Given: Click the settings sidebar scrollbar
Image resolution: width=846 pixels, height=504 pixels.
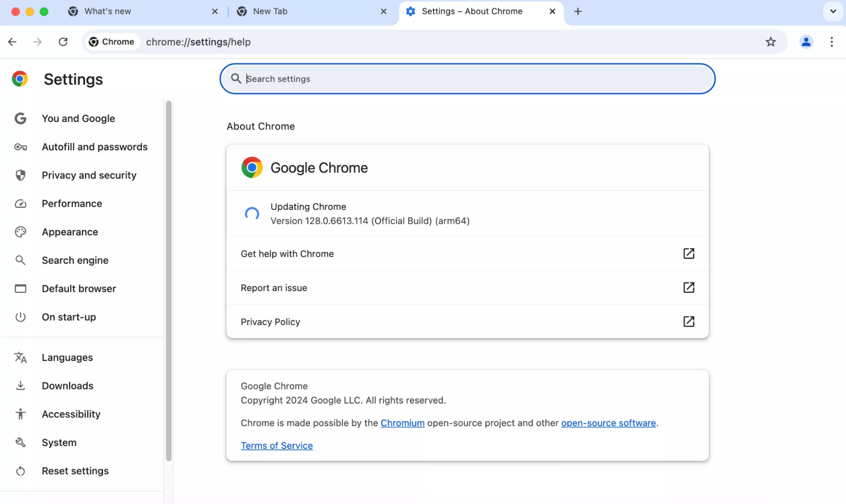Looking at the screenshot, I should (x=168, y=279).
